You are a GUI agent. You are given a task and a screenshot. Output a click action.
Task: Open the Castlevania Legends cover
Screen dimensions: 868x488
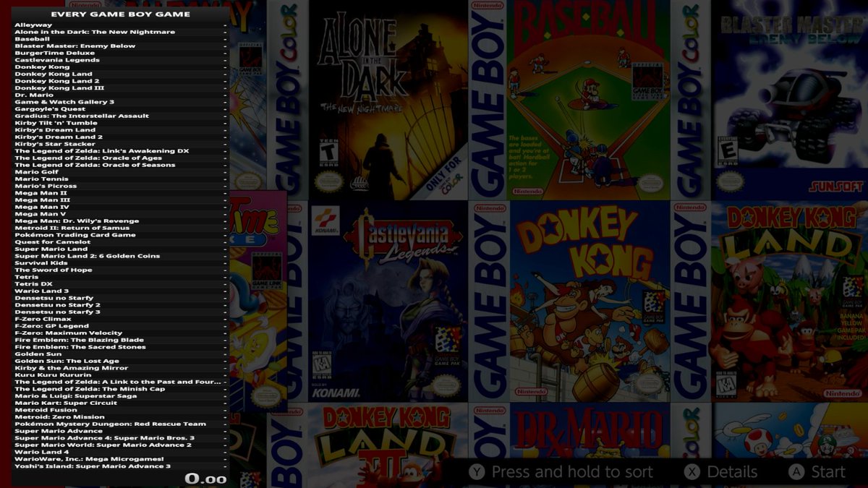[388, 301]
